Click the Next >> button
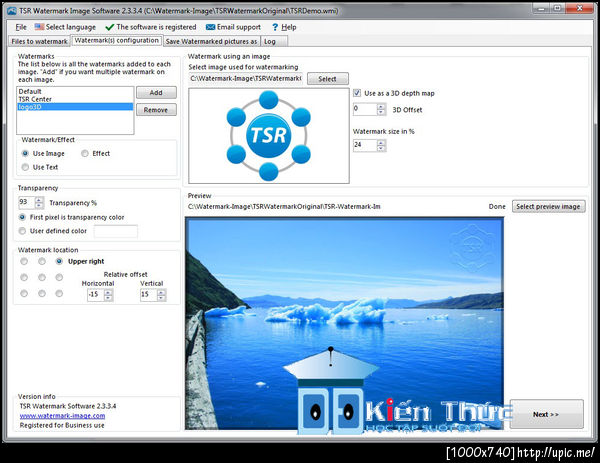Image resolution: width=600 pixels, height=463 pixels. 546,414
